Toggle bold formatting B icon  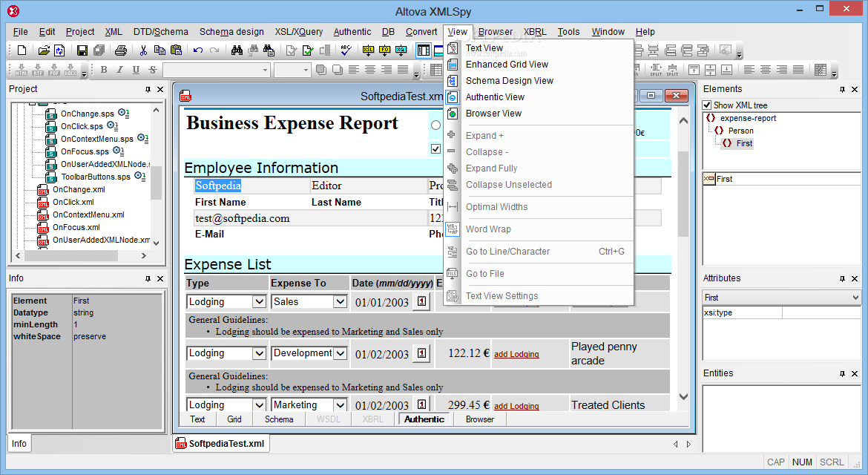pos(104,70)
